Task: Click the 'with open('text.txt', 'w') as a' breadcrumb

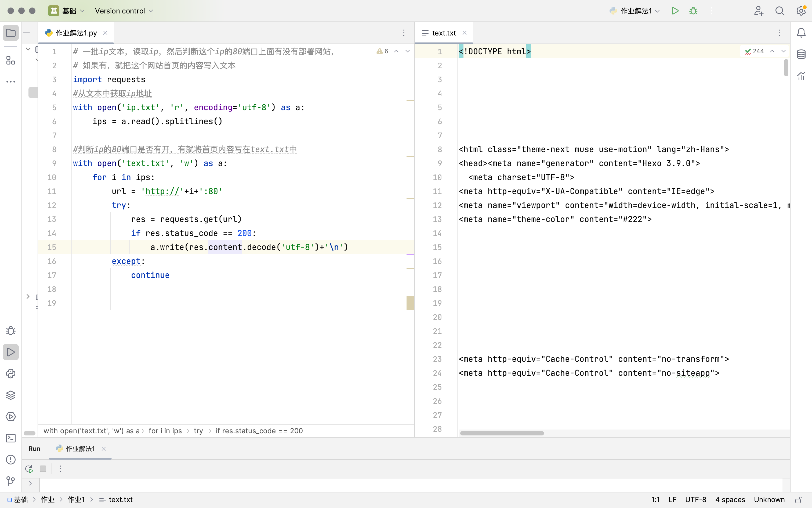Action: click(92, 431)
